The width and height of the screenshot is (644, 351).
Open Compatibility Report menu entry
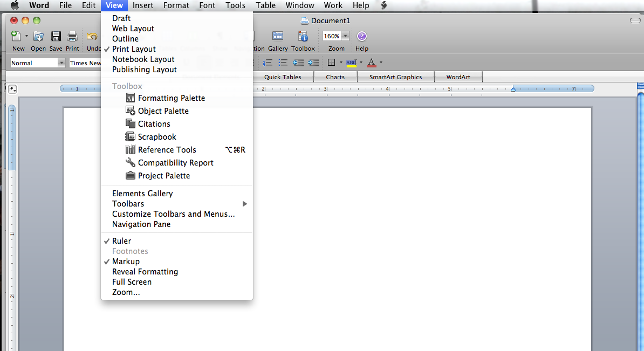[176, 163]
